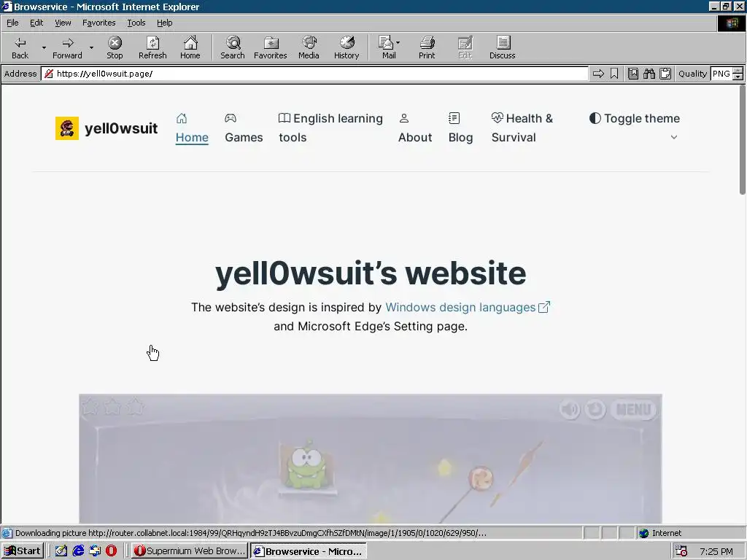The width and height of the screenshot is (747, 560).
Task: Click the Cut the Rope game preview image
Action: pyautogui.click(x=370, y=459)
